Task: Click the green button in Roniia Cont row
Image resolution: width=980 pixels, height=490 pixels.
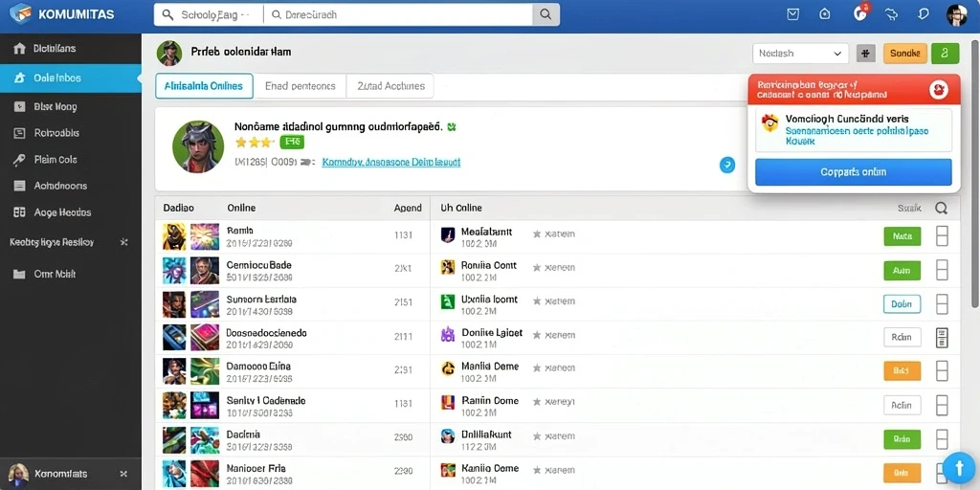Action: [x=902, y=271]
